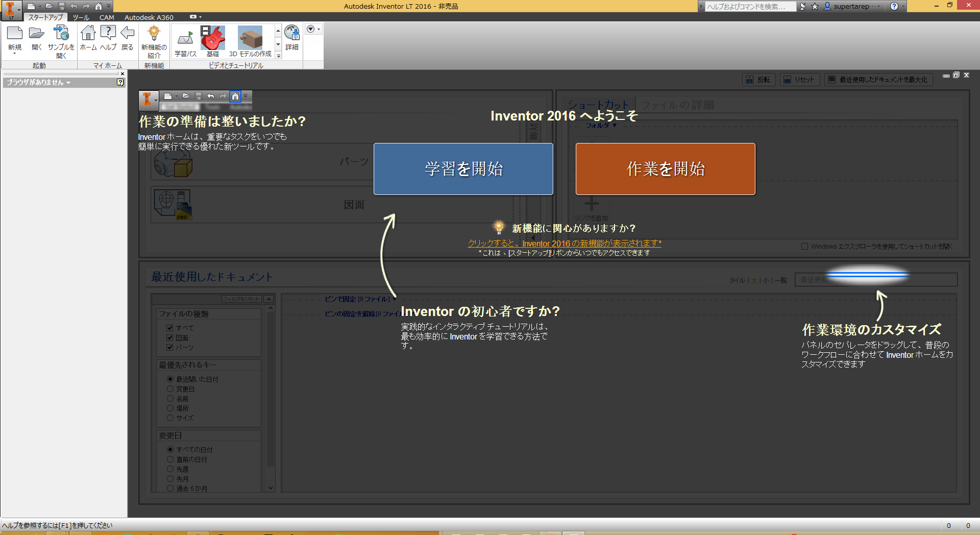
Task: Restore the home document window
Action: pyautogui.click(x=956, y=75)
